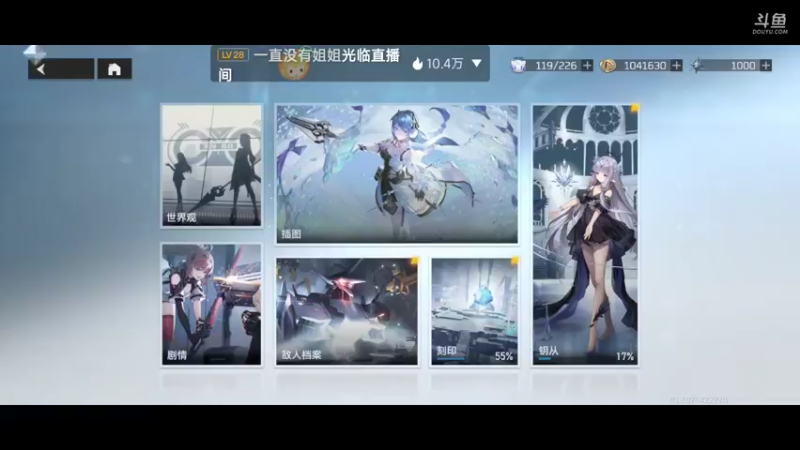Click the 1041630 coin amount
Image resolution: width=800 pixels, height=450 pixels.
tap(645, 65)
